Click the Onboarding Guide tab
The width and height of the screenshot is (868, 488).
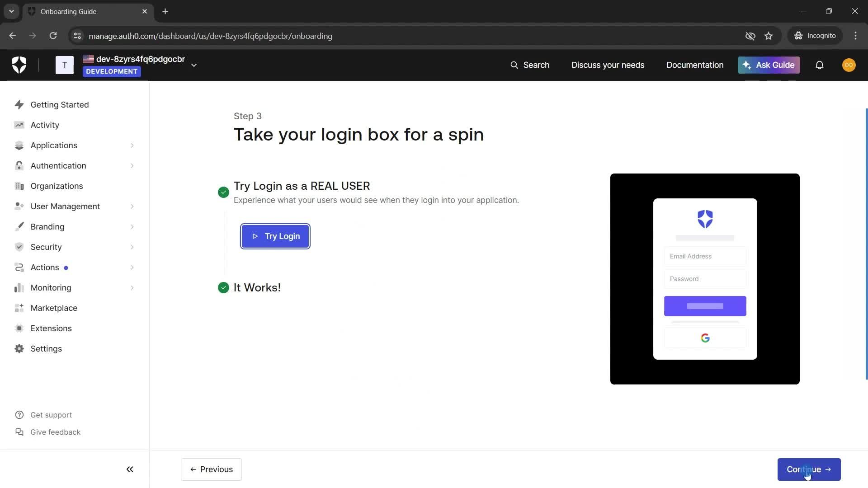[x=88, y=11]
